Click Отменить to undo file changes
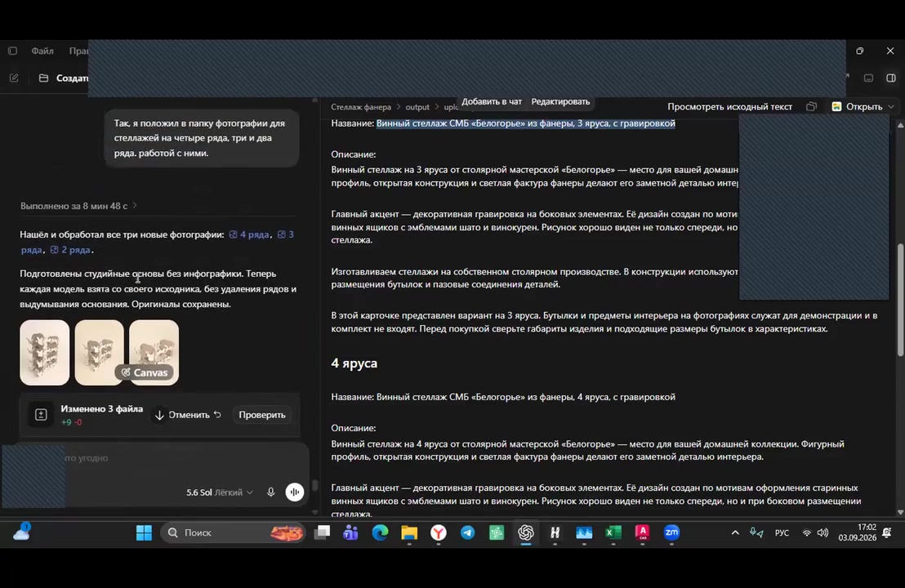The image size is (905, 588). [x=194, y=415]
